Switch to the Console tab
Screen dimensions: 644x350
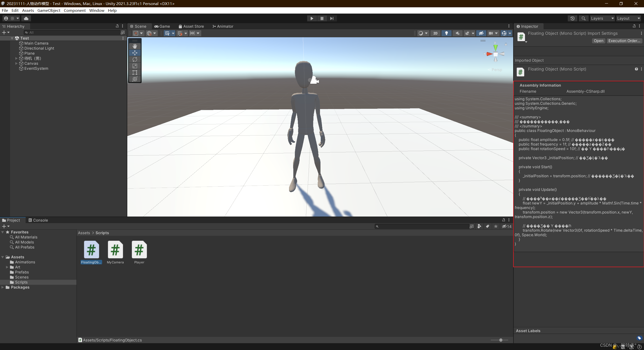(x=38, y=220)
